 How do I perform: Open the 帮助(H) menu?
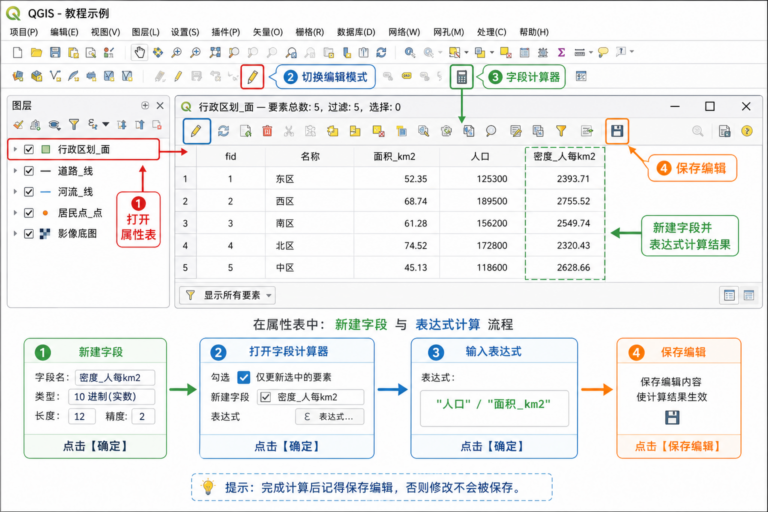[x=534, y=32]
